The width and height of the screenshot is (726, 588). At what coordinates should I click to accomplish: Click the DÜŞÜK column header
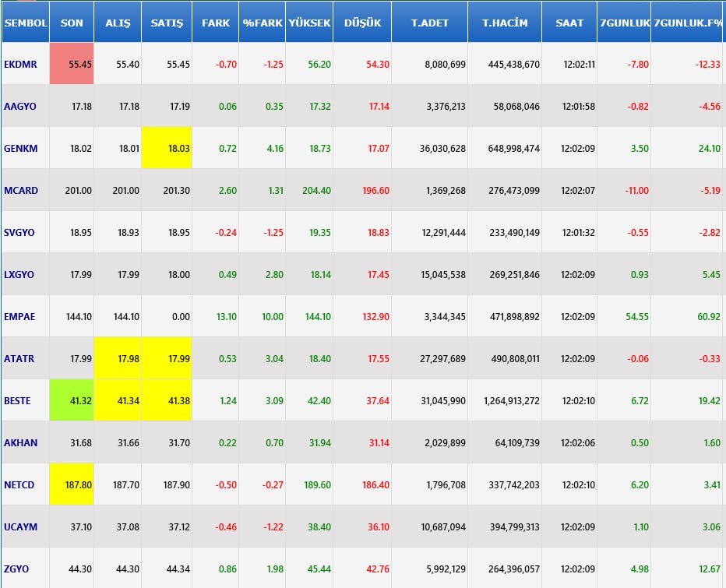(x=362, y=23)
